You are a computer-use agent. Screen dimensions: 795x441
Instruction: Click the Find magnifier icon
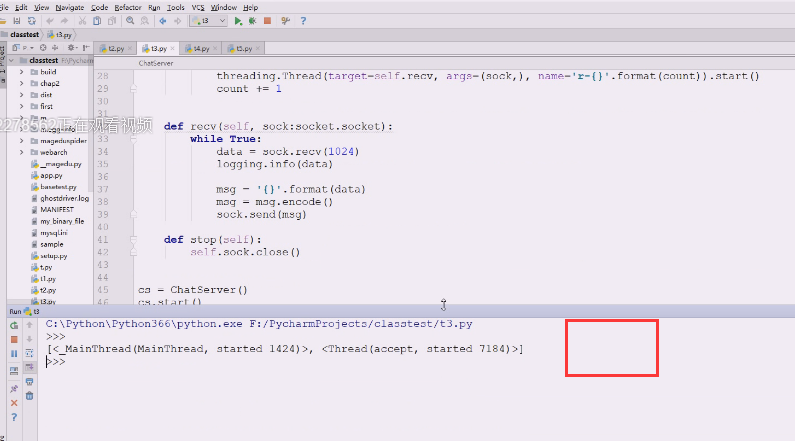click(x=130, y=21)
